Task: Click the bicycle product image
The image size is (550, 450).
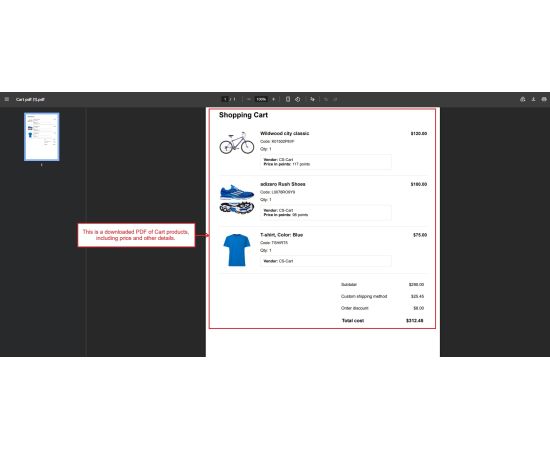Action: 237,143
